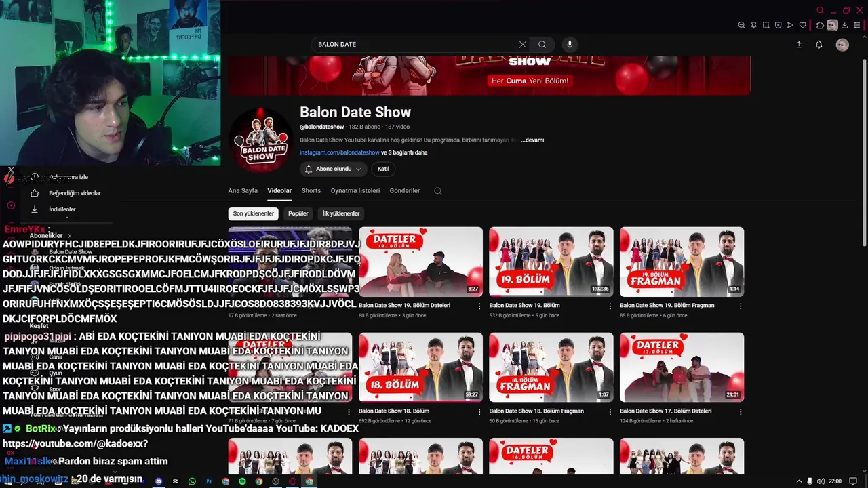The image size is (868, 488).
Task: Open instagram.com/balondateshow link
Action: point(340,152)
